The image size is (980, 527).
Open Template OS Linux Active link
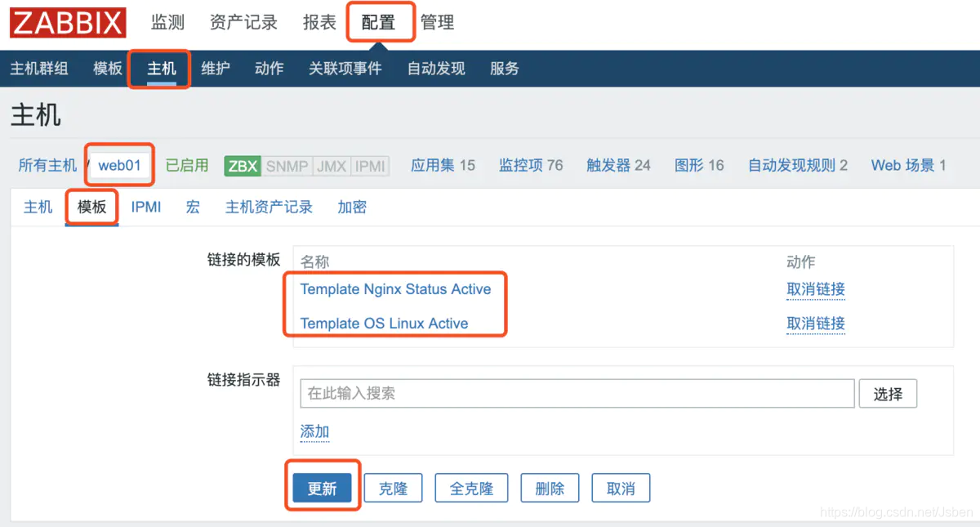click(x=385, y=324)
